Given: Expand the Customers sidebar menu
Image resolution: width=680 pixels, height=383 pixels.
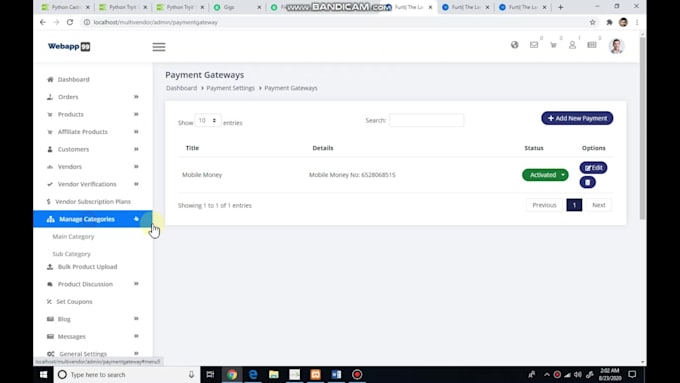Looking at the screenshot, I should [x=93, y=149].
